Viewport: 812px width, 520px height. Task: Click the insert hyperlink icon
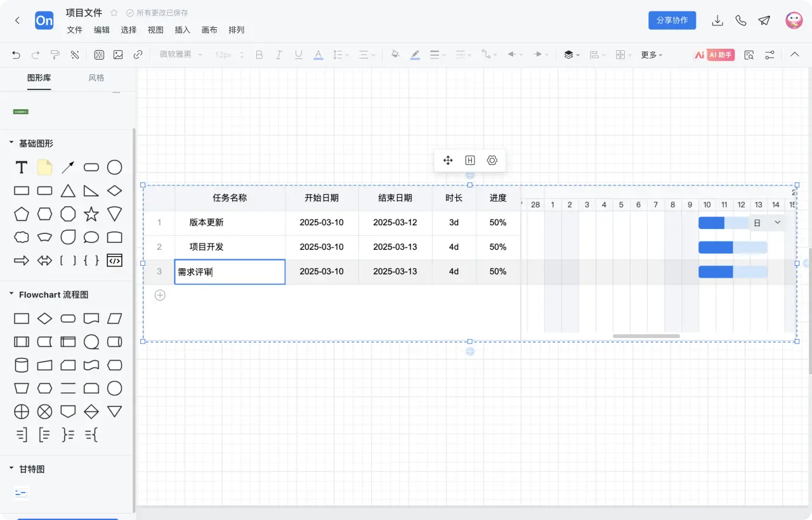coord(138,55)
